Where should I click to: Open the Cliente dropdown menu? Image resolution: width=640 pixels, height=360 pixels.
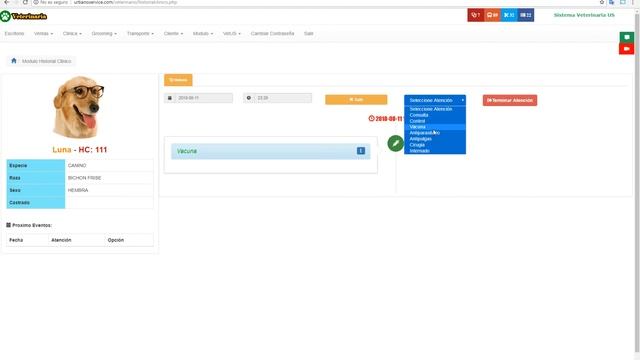click(x=173, y=33)
